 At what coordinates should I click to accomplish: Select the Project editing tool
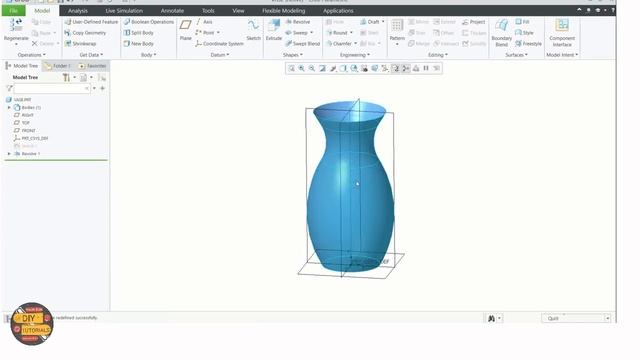[x=473, y=22]
